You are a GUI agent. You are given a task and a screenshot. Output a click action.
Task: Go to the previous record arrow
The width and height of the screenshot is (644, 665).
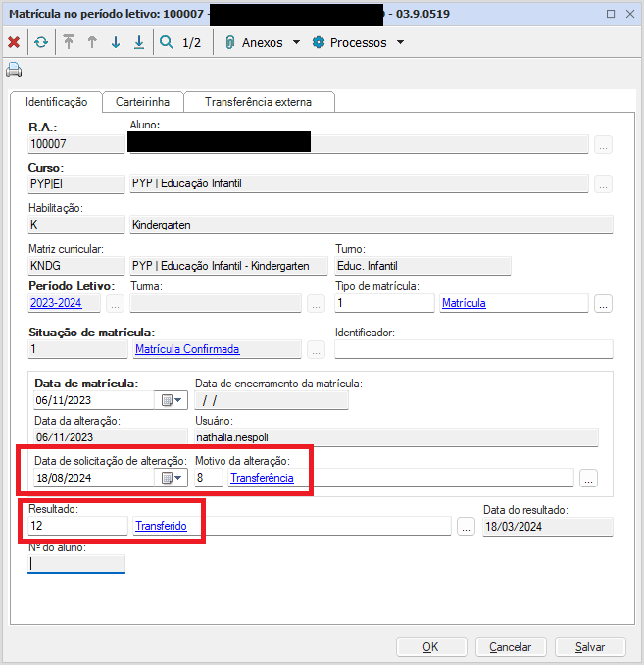pyautogui.click(x=92, y=42)
